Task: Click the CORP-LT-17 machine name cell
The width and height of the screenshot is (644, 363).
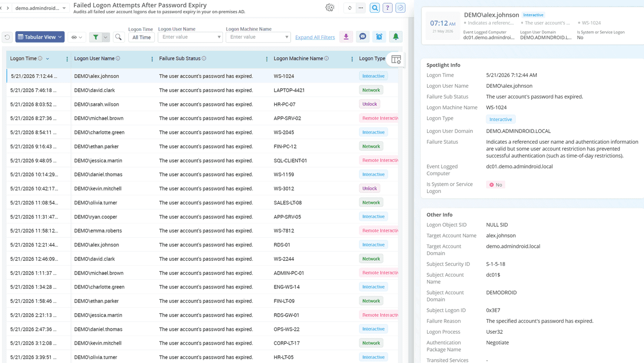Action: [x=287, y=343]
